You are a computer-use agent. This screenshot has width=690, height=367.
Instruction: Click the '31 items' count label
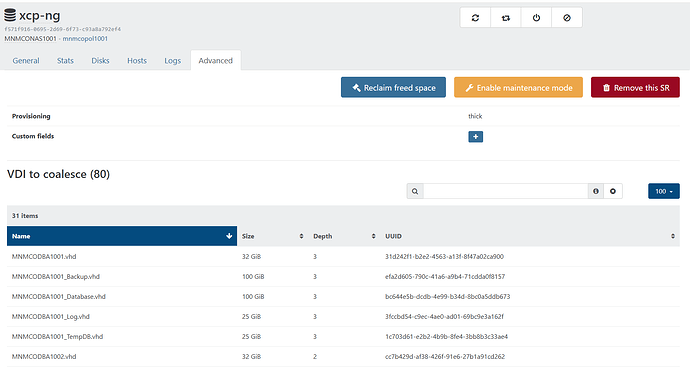tap(25, 216)
